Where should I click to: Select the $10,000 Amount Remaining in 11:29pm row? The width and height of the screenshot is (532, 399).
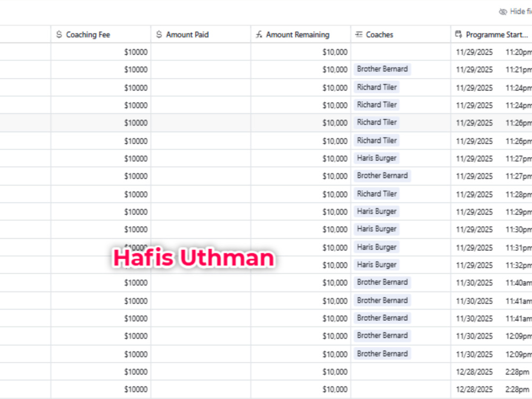(335, 212)
